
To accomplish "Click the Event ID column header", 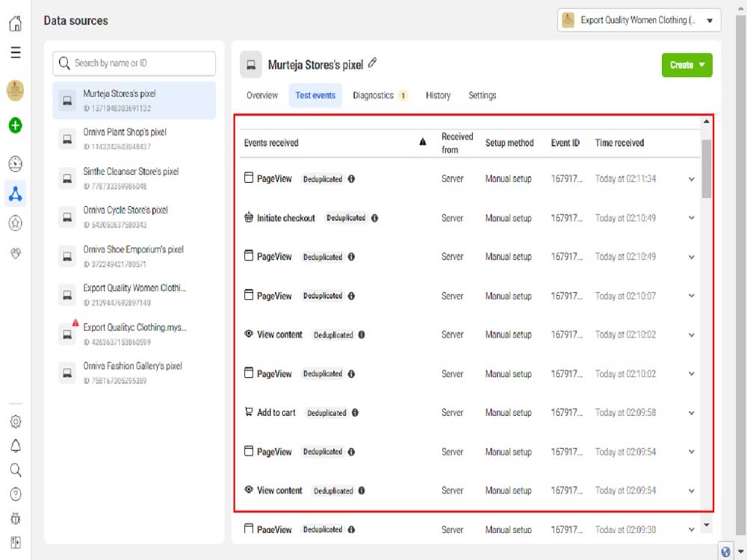I will click(565, 143).
